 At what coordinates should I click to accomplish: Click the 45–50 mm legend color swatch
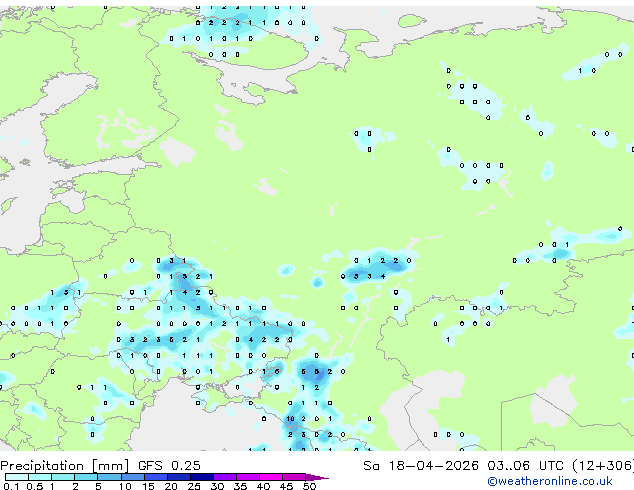click(294, 477)
